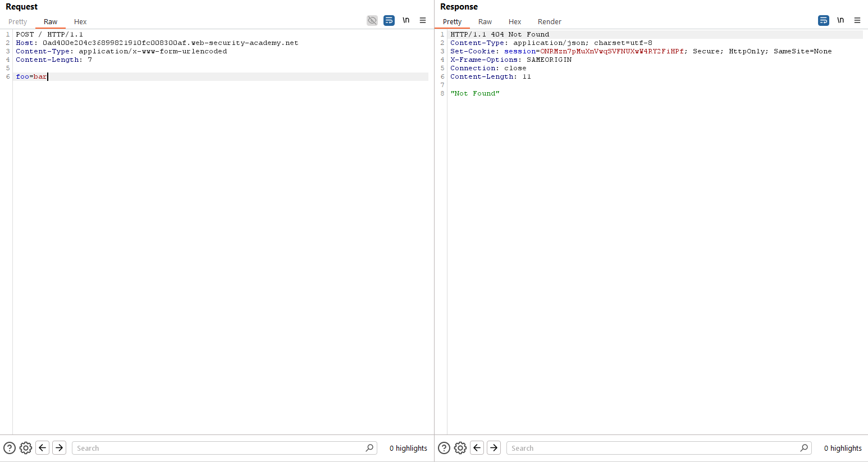Image resolution: width=868 pixels, height=462 pixels.
Task: Go to previous match in Request search
Action: 43,448
